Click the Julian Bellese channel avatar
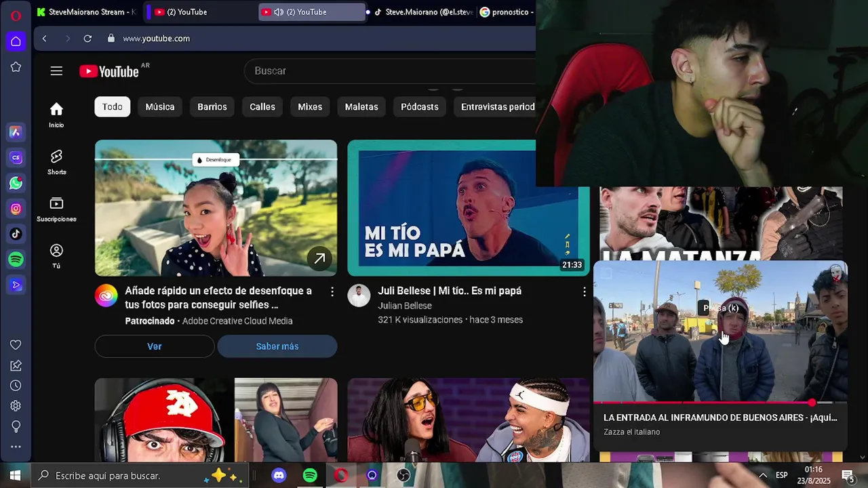 click(359, 296)
